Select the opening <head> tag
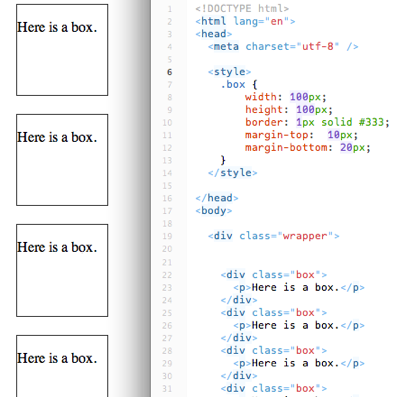The height and width of the screenshot is (397, 400). tap(213, 34)
